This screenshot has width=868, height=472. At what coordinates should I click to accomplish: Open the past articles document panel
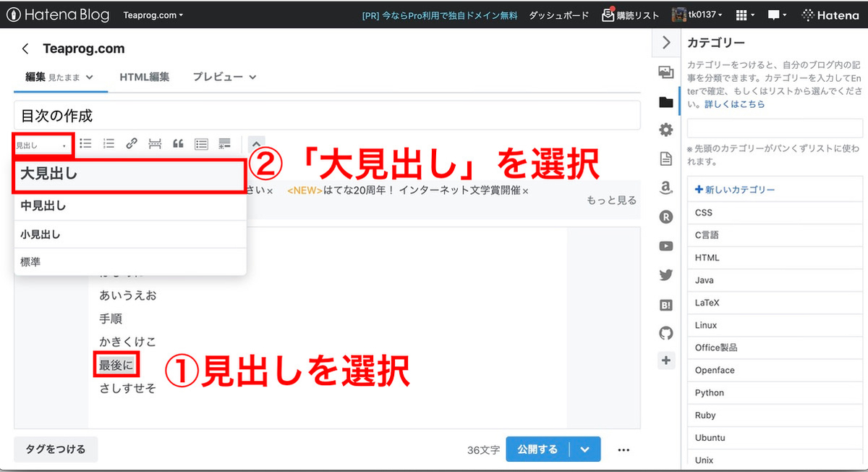click(x=666, y=159)
